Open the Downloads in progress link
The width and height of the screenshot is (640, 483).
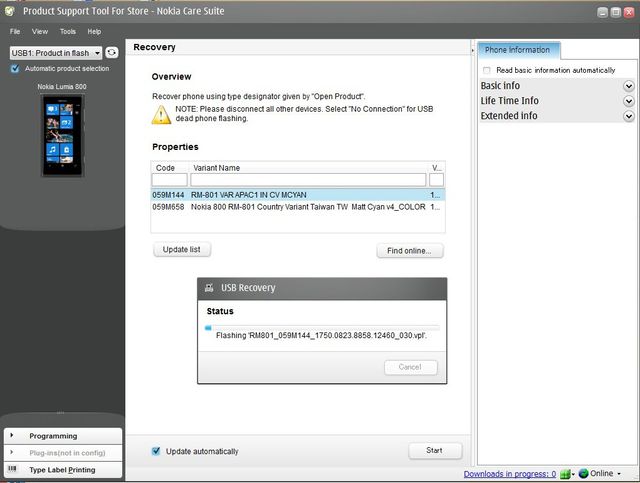pyautogui.click(x=509, y=474)
